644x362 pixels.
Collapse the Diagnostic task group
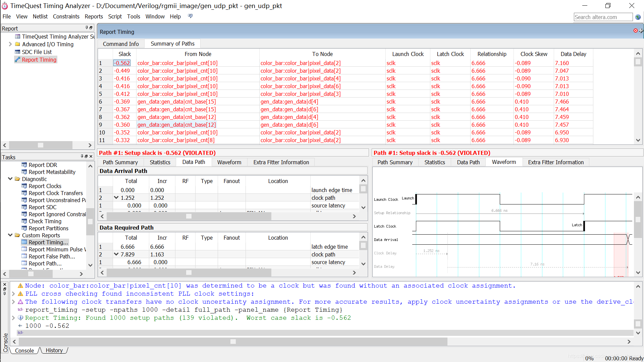coord(10,179)
